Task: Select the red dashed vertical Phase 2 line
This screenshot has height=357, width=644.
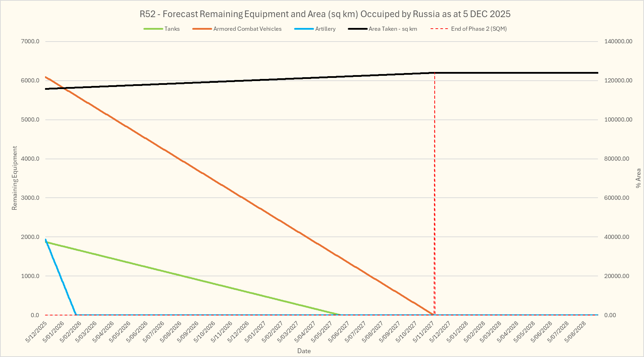Action: coord(434,192)
